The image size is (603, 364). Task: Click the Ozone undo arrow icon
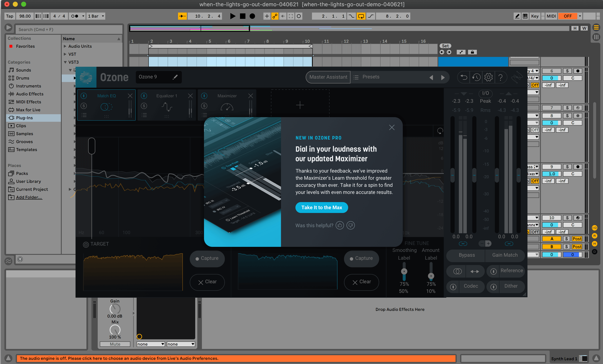click(x=463, y=77)
